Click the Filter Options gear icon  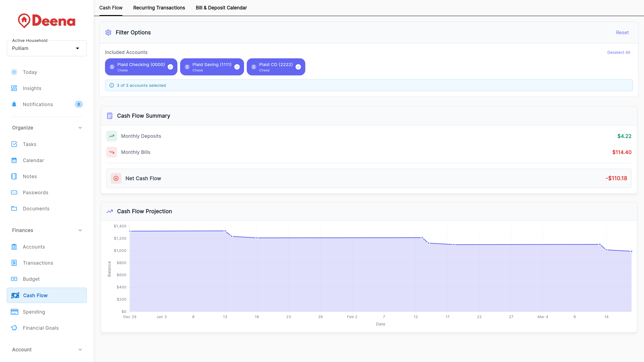coord(109,33)
